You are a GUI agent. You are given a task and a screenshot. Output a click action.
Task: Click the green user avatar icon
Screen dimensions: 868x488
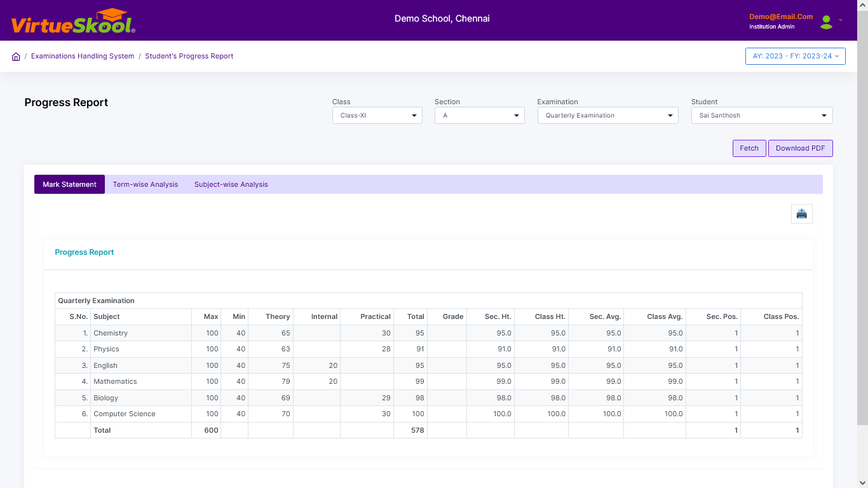click(x=826, y=22)
